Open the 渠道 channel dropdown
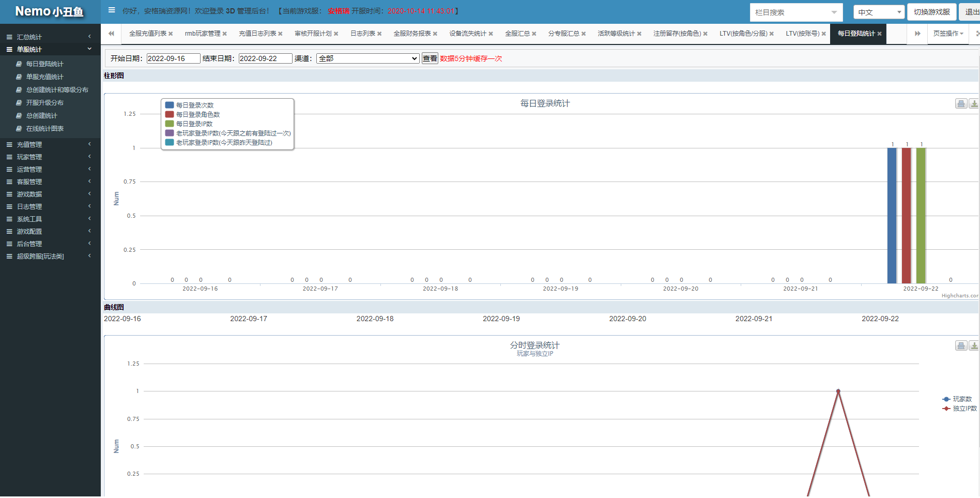 tap(367, 58)
